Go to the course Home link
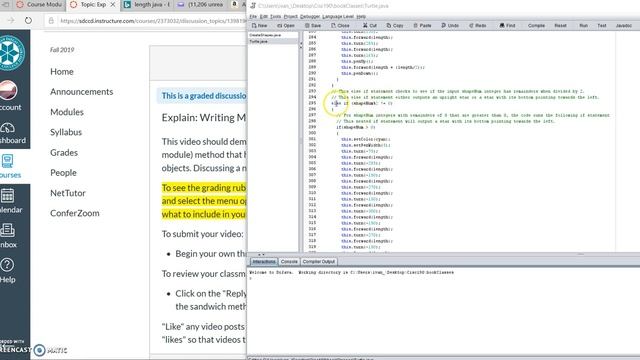Viewport: 640px width, 360px height. coord(62,71)
